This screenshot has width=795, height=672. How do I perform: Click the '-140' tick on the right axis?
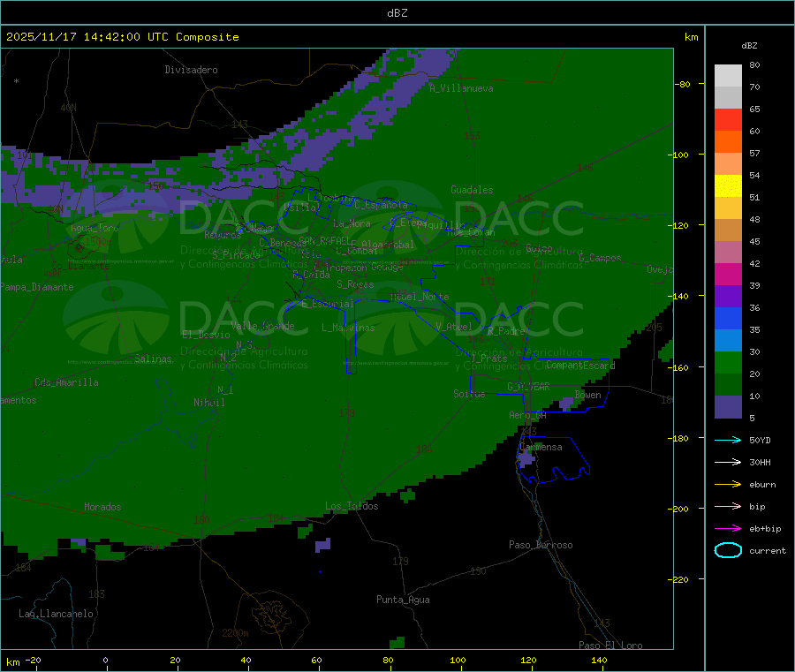678,297
